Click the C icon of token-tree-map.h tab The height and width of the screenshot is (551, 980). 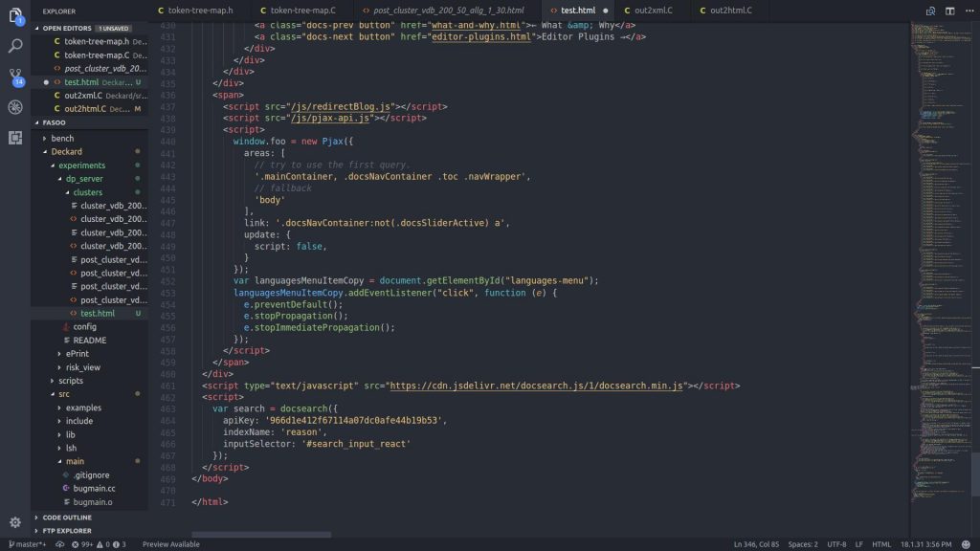click(161, 11)
